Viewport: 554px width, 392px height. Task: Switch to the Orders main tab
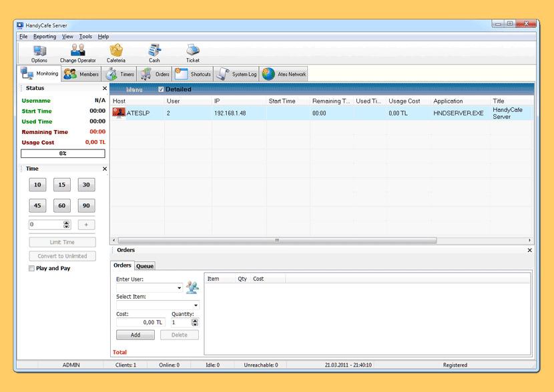[154, 74]
